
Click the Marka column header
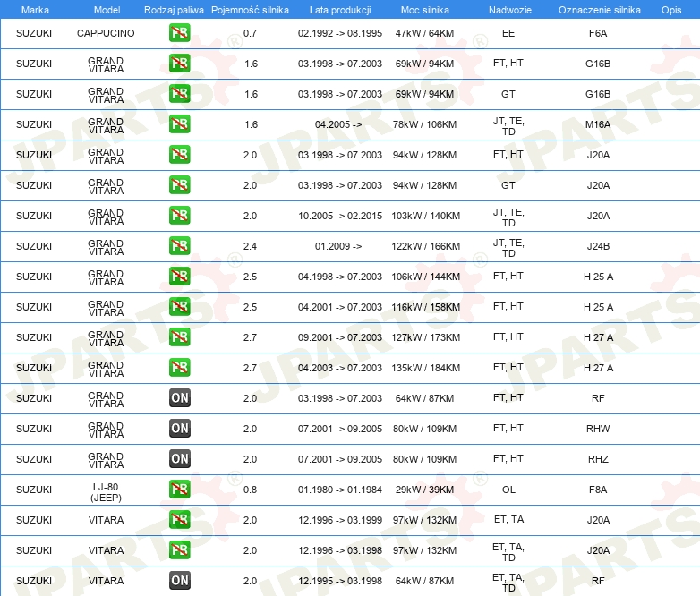[x=35, y=9]
